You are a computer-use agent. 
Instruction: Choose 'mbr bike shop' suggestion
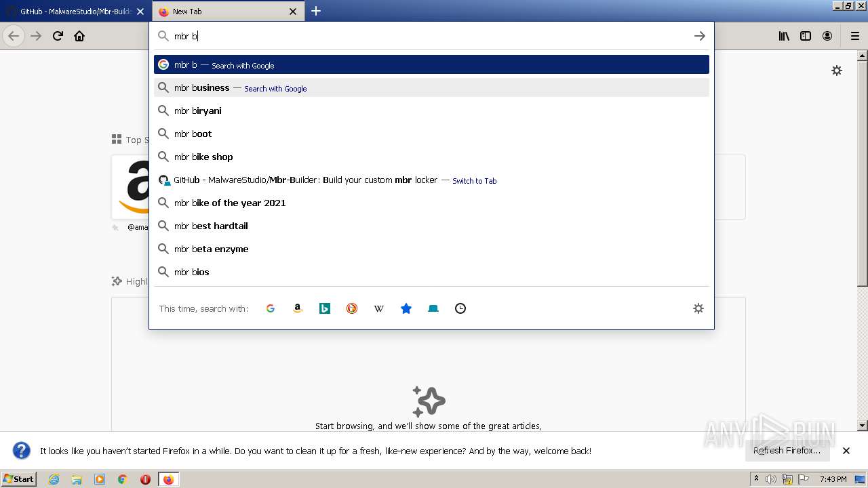[x=431, y=157]
